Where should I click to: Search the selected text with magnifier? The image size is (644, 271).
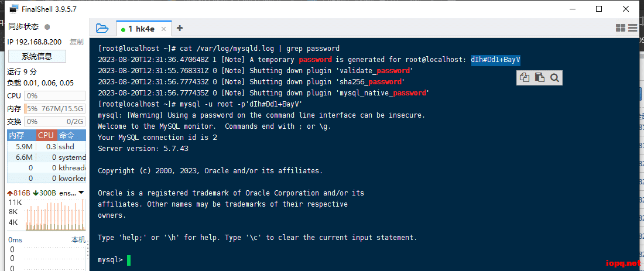(x=554, y=77)
